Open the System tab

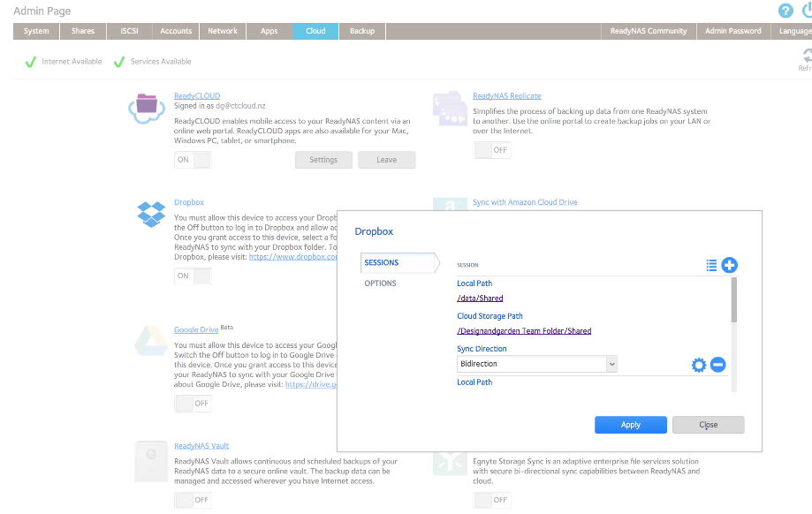(x=36, y=31)
